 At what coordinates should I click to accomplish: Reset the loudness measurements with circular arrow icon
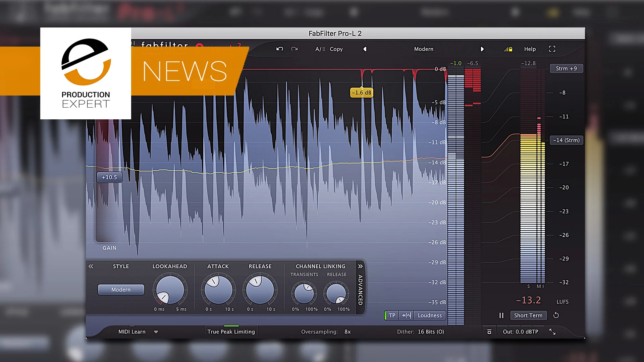point(556,315)
